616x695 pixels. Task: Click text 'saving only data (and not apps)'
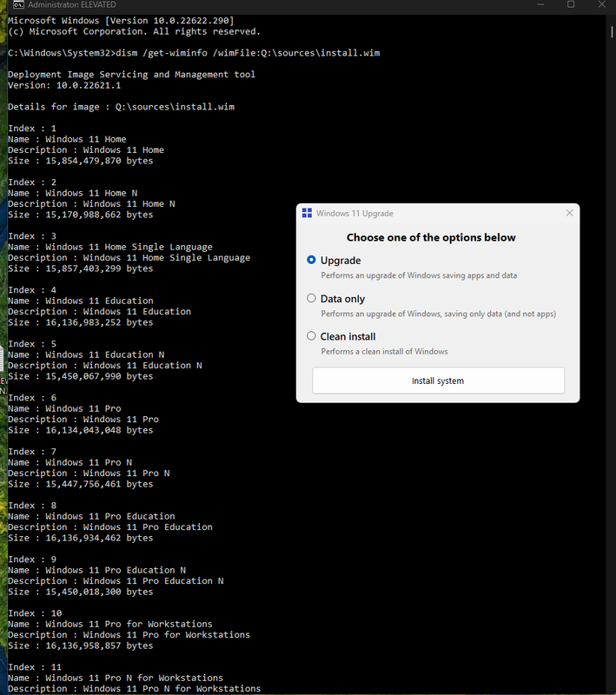[500, 314]
